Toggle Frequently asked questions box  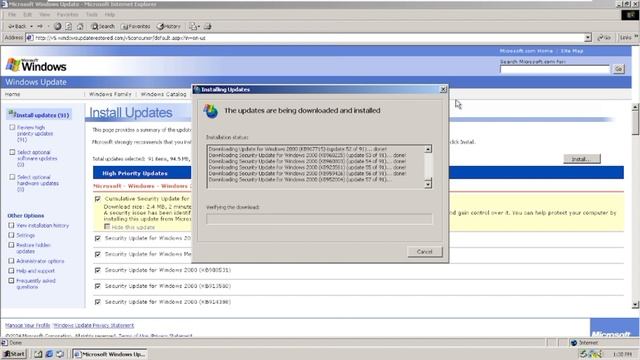[x=11, y=281]
